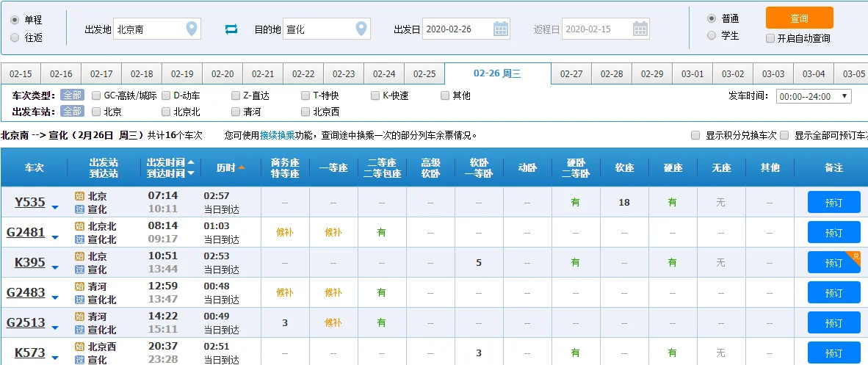868x365 pixels.
Task: Open the return date calendar icon
Action: pos(640,29)
